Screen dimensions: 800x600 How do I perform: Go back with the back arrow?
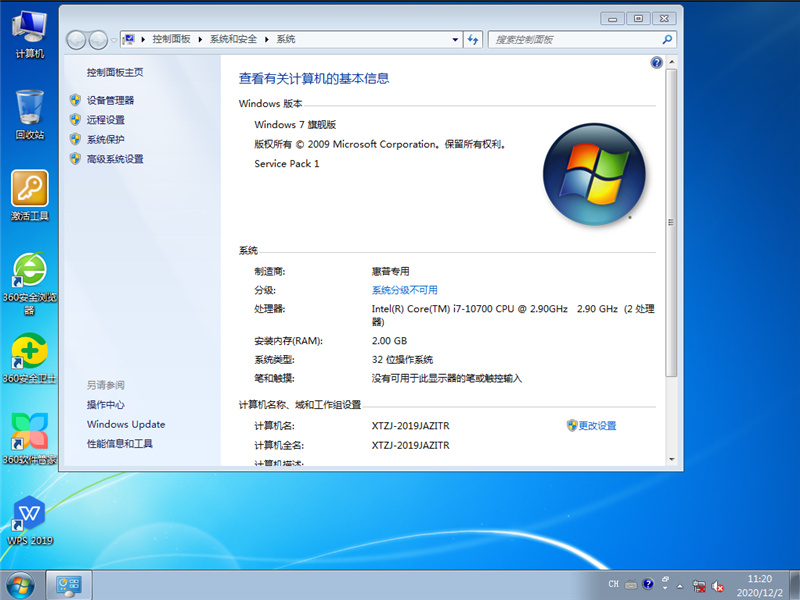(x=76, y=40)
